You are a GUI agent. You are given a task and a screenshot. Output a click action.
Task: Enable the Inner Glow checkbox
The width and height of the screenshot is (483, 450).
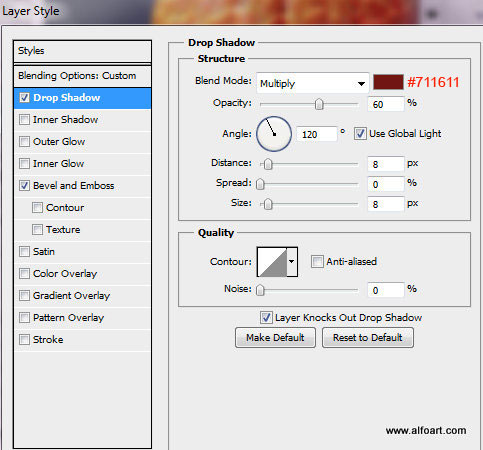(24, 164)
